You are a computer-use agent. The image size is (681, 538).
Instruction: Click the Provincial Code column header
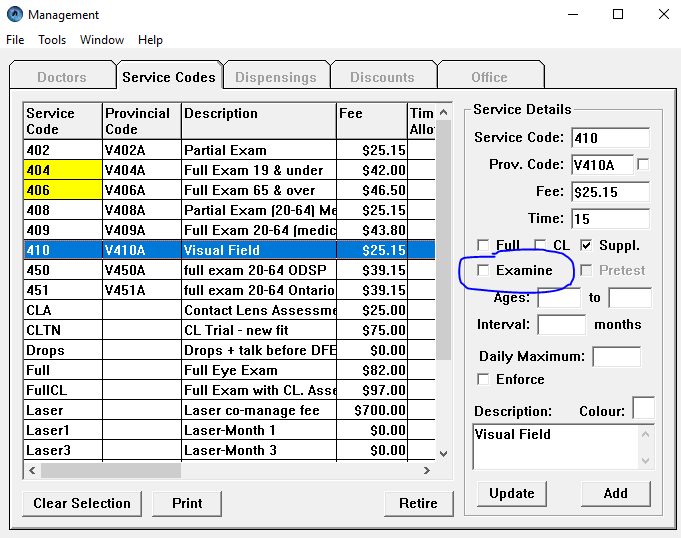coord(142,121)
